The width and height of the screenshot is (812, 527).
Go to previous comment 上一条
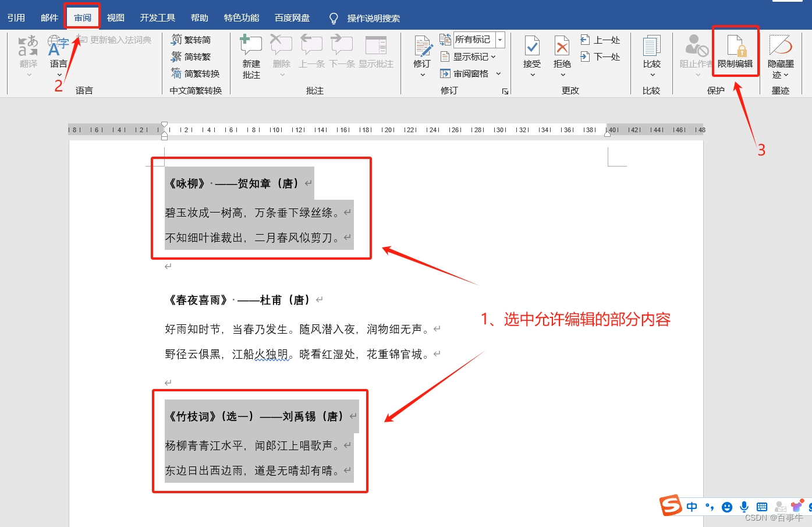tap(312, 51)
